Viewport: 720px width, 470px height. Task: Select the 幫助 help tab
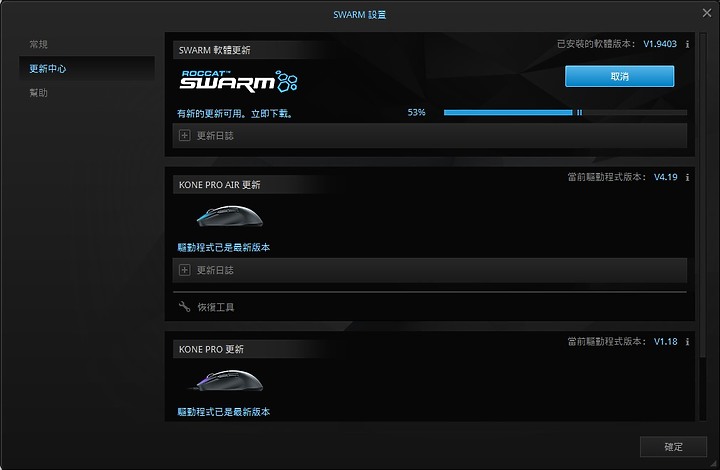tap(39, 93)
